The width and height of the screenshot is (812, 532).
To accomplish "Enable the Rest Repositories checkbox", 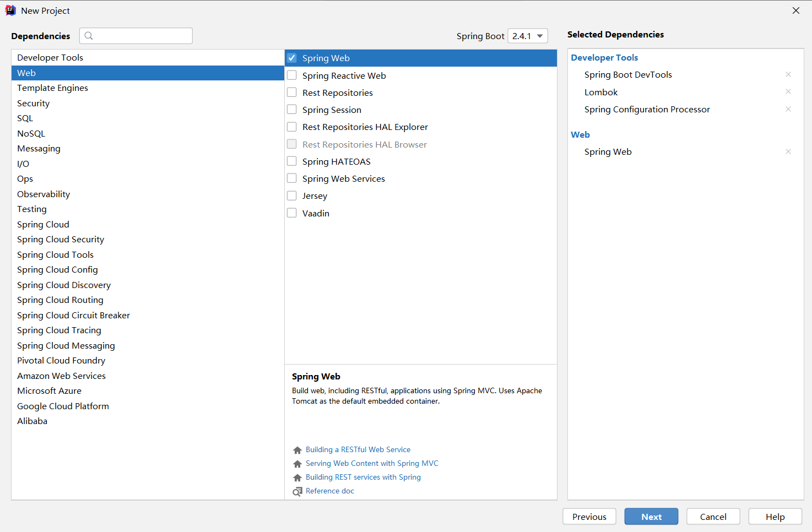I will (292, 93).
